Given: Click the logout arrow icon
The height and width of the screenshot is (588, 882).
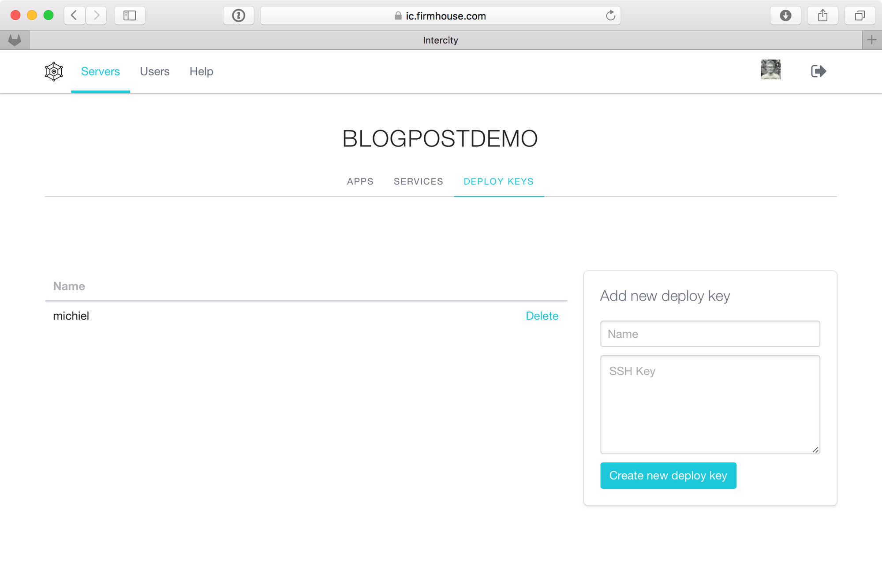Looking at the screenshot, I should point(818,71).
